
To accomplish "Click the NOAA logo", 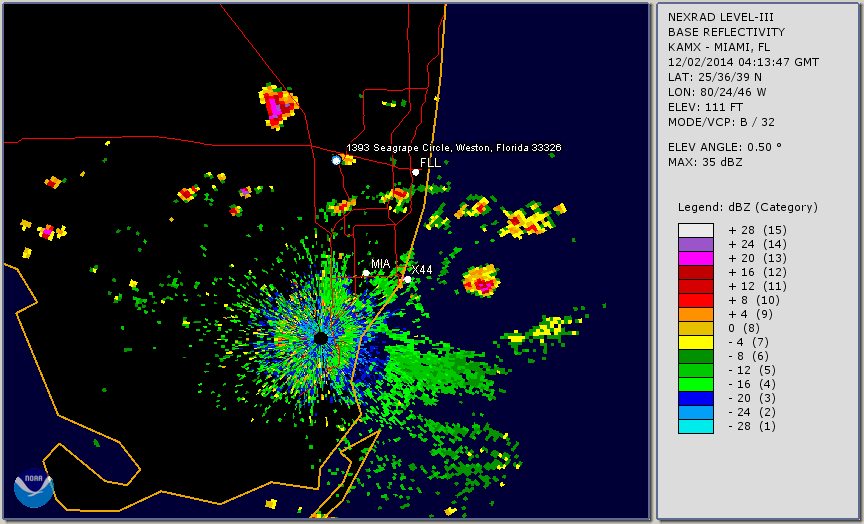I will point(34,488).
